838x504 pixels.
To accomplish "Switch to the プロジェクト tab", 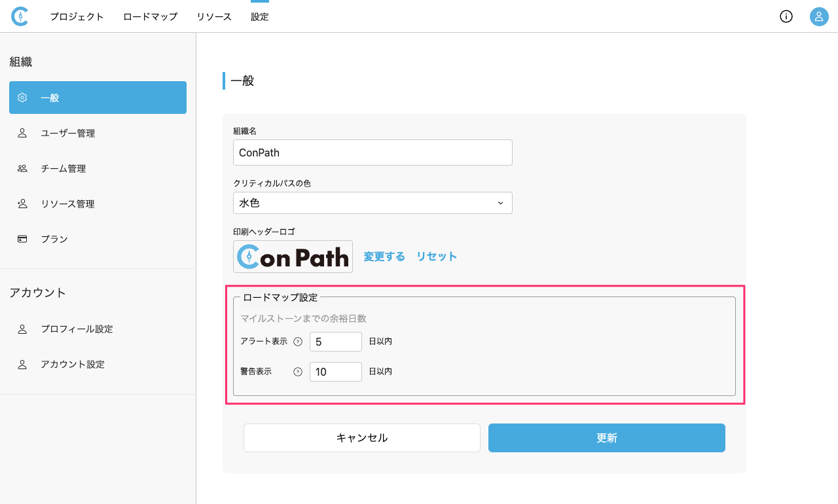I will pyautogui.click(x=77, y=17).
